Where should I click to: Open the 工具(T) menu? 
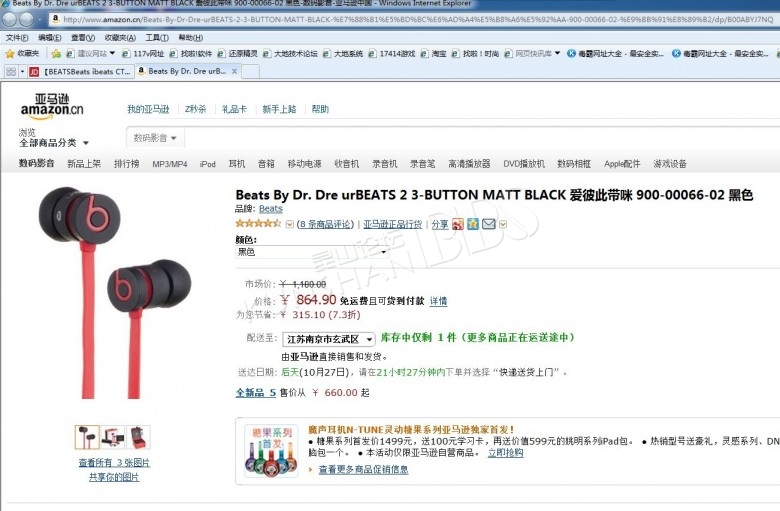pos(157,38)
